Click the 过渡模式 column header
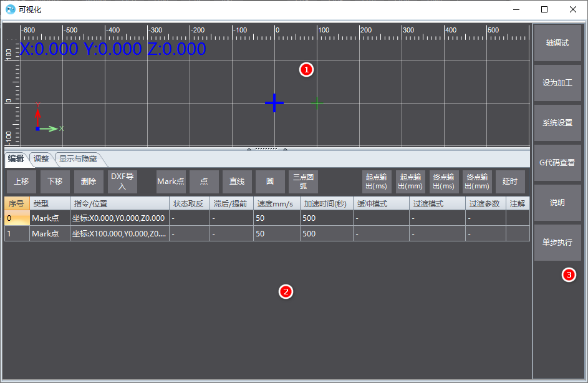 [x=437, y=204]
